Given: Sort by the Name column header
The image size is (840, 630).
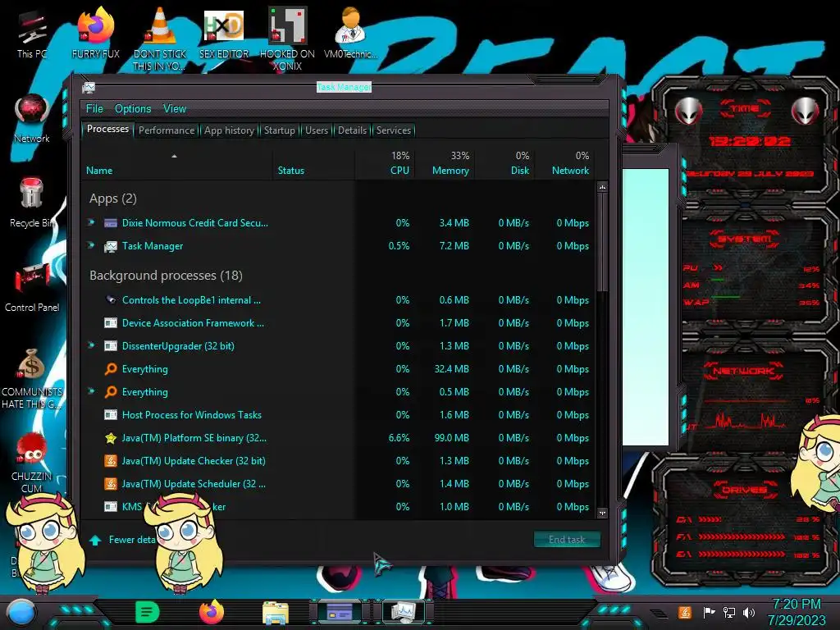Looking at the screenshot, I should 177,163.
